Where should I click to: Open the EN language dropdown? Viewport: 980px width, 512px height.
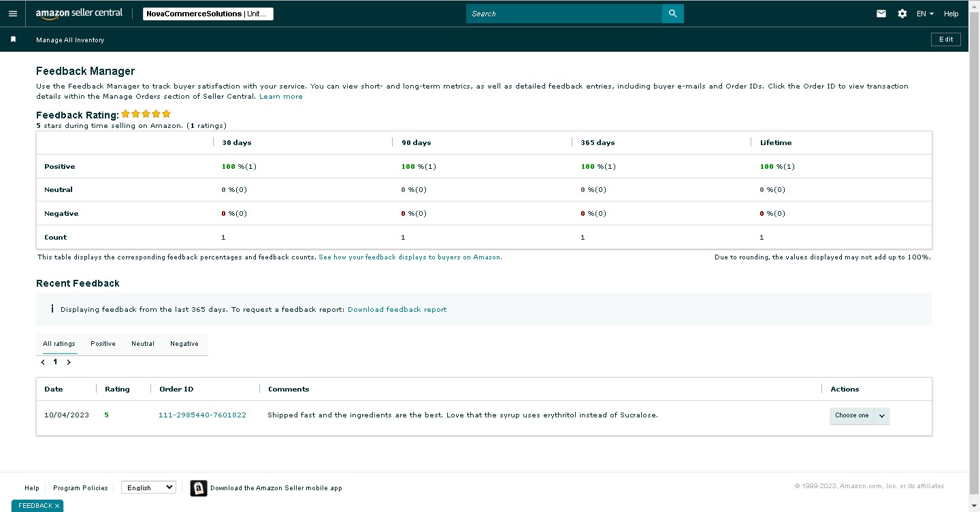(x=925, y=14)
